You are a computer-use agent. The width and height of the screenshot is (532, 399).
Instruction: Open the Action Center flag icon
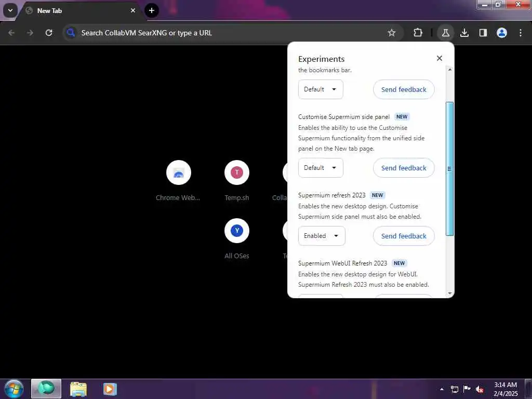point(467,389)
